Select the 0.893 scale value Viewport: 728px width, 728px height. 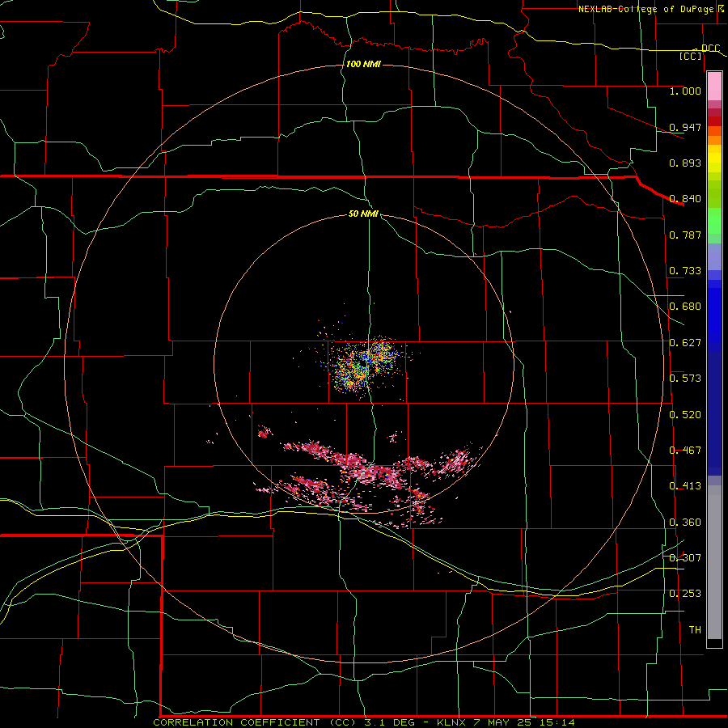(685, 163)
